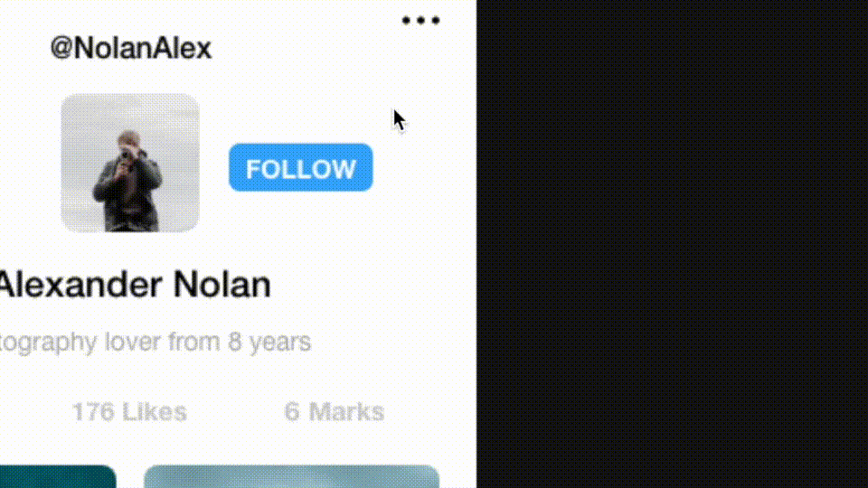Follow Alexander Nolan using the blue button
The width and height of the screenshot is (868, 488).
point(300,168)
